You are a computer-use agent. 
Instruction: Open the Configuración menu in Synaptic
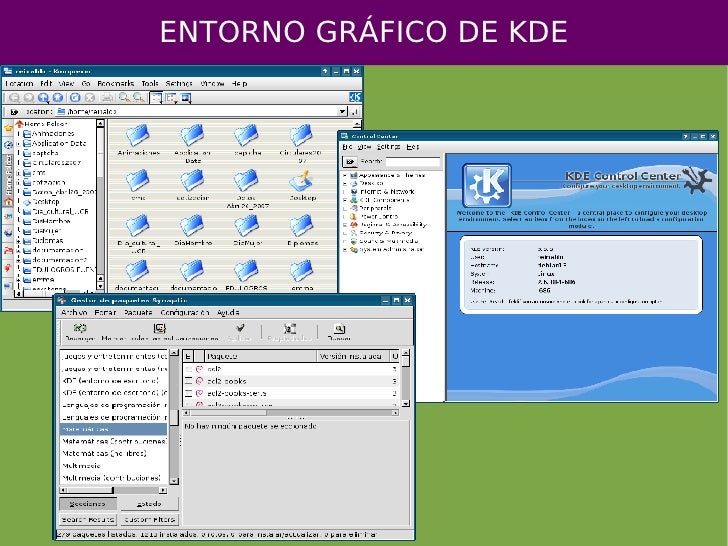(185, 312)
